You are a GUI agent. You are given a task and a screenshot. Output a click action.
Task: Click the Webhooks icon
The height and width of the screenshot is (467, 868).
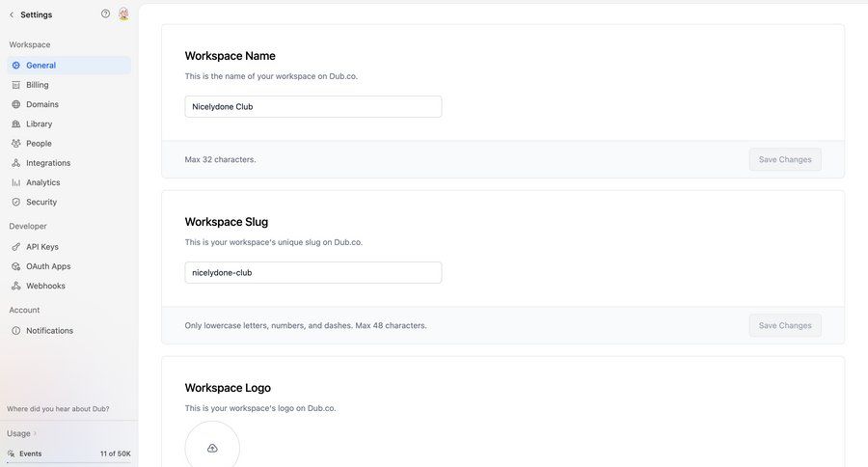(16, 286)
